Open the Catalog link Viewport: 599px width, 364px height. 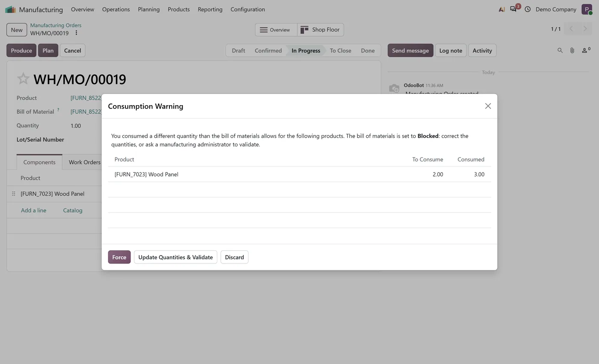pyautogui.click(x=73, y=210)
